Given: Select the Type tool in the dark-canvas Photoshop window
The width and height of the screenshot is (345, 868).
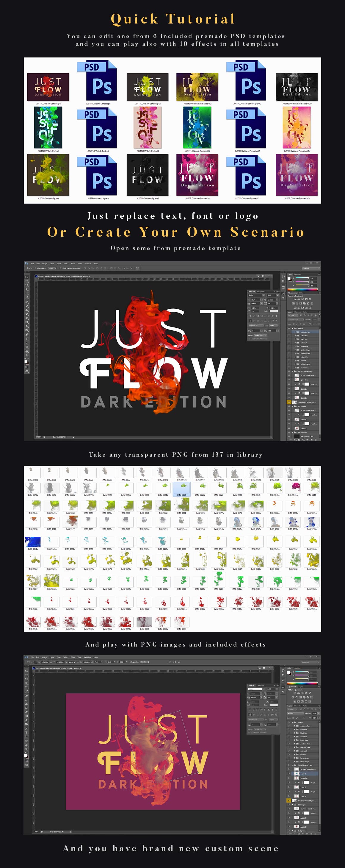Looking at the screenshot, I should pos(26,339).
